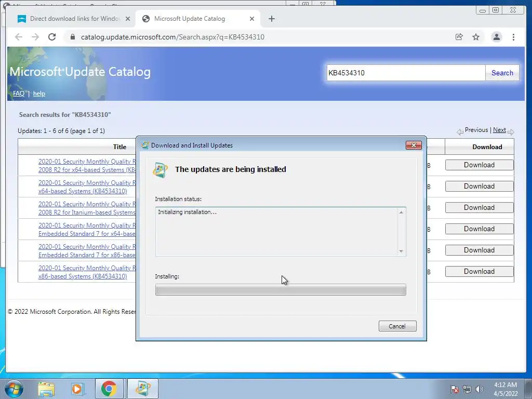Open the volume speaker tray icon

click(x=480, y=389)
